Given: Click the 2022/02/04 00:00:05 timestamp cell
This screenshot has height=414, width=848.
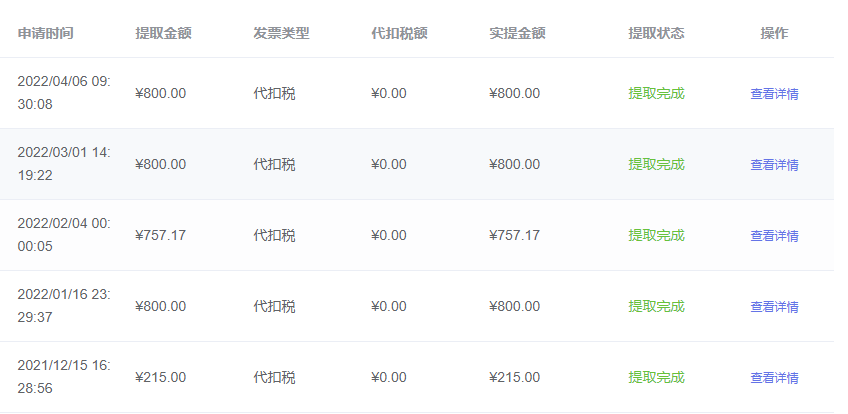Looking at the screenshot, I should click(64, 235).
